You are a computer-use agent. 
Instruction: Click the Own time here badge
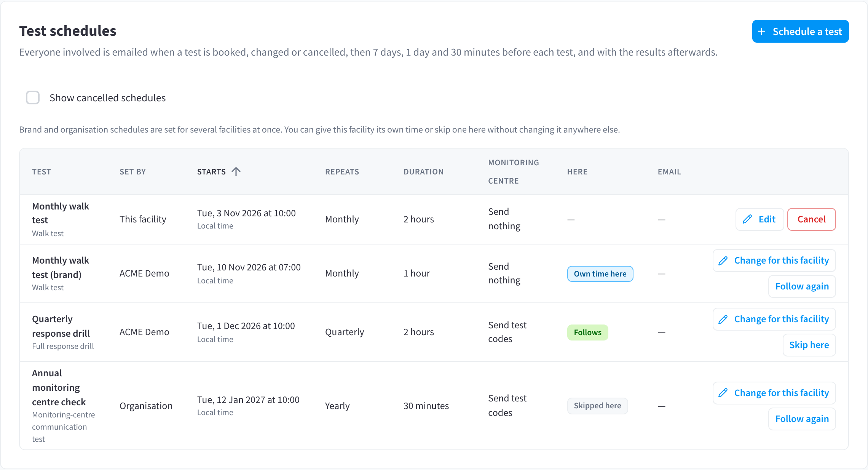[600, 274]
